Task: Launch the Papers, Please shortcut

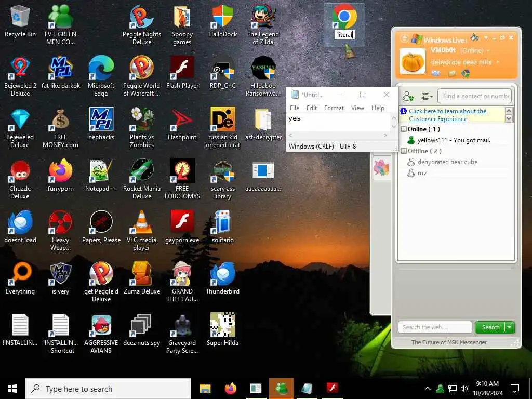Action: 101,227
